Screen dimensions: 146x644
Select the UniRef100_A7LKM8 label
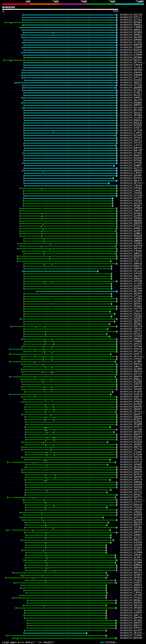[131, 53]
